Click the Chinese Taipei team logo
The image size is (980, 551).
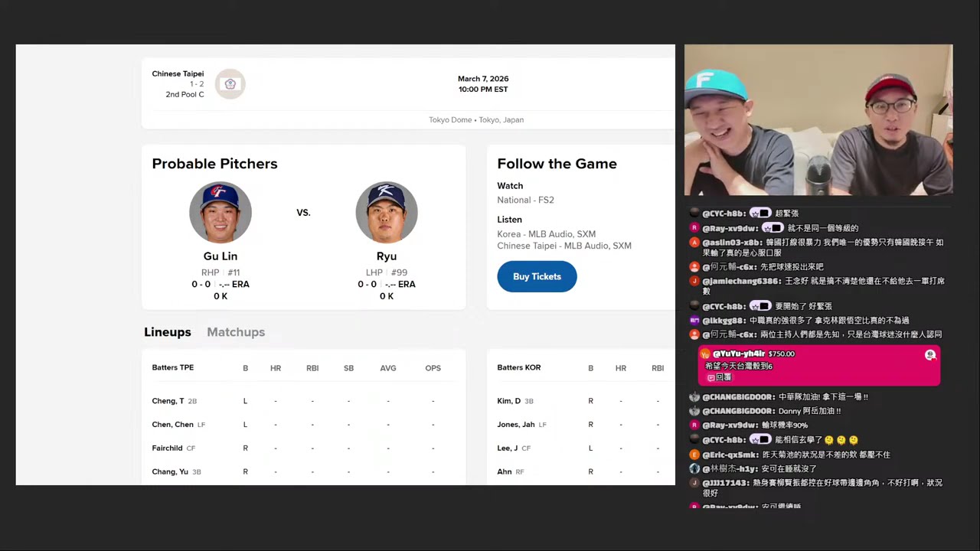tap(230, 84)
